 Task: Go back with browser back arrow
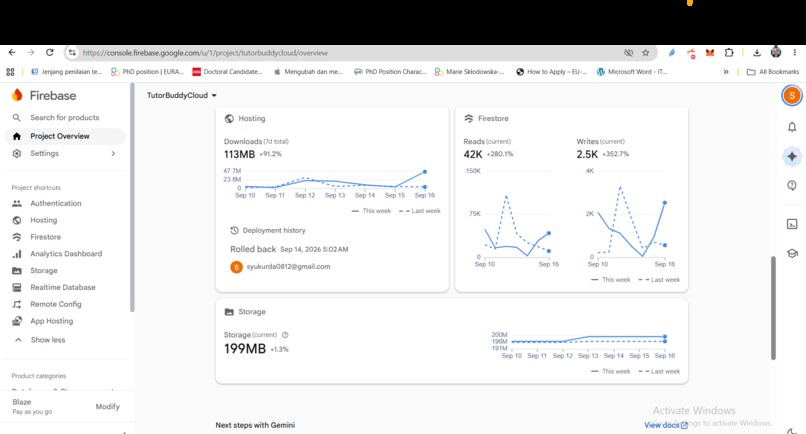tap(12, 52)
